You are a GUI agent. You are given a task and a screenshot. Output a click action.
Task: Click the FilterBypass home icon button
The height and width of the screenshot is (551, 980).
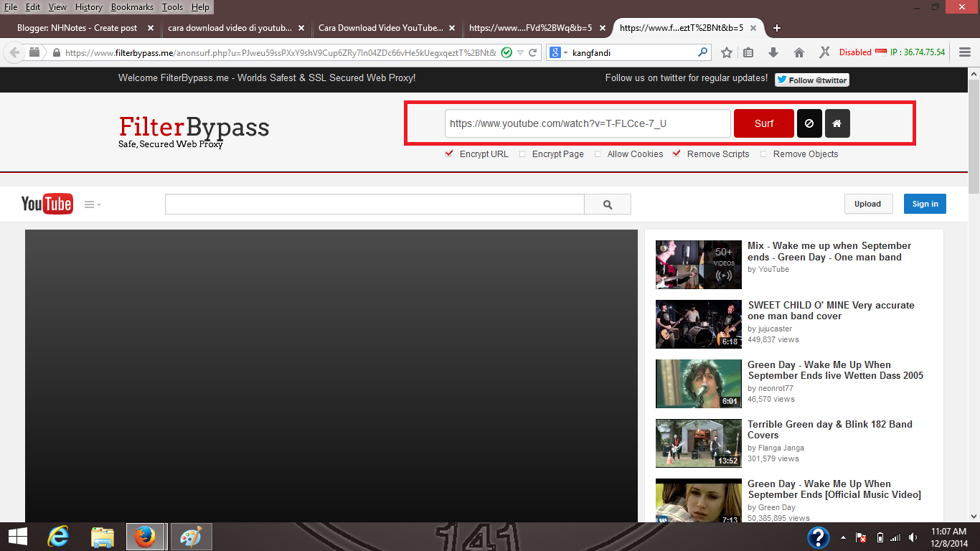pyautogui.click(x=837, y=123)
